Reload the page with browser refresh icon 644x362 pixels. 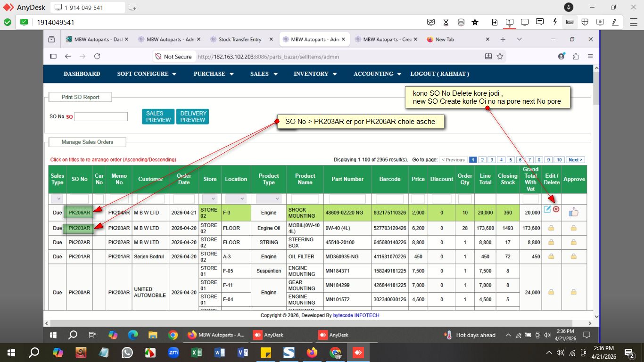(97, 57)
